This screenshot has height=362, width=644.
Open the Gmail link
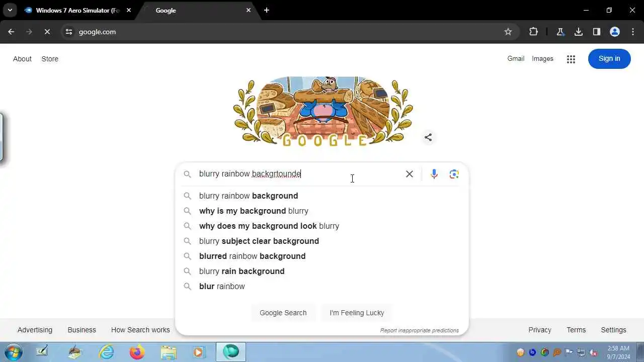point(516,59)
